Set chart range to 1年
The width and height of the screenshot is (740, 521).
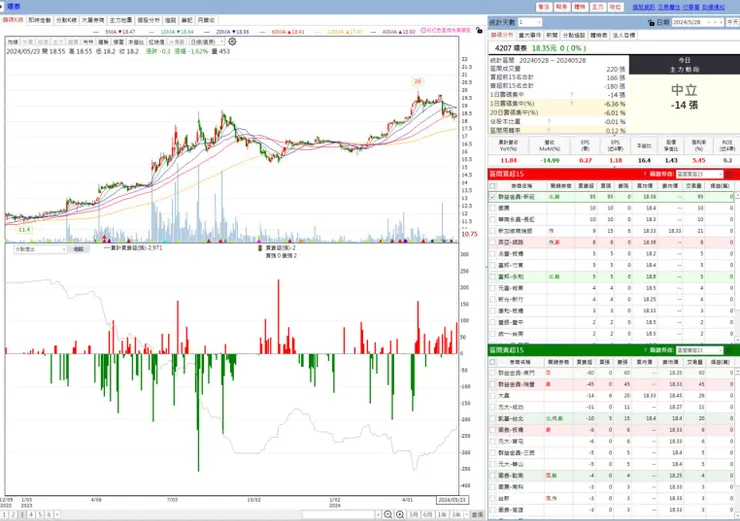[442, 514]
